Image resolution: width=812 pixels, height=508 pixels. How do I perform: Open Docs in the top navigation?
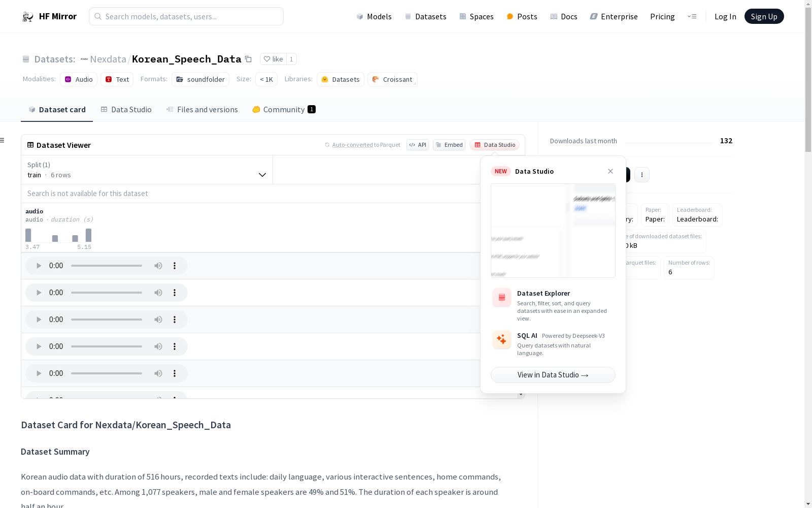click(x=564, y=16)
